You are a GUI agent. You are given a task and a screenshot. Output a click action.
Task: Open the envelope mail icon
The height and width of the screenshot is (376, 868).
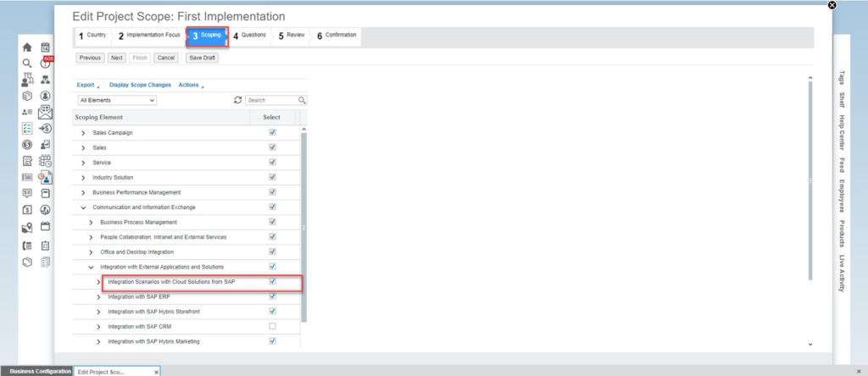[x=46, y=113]
